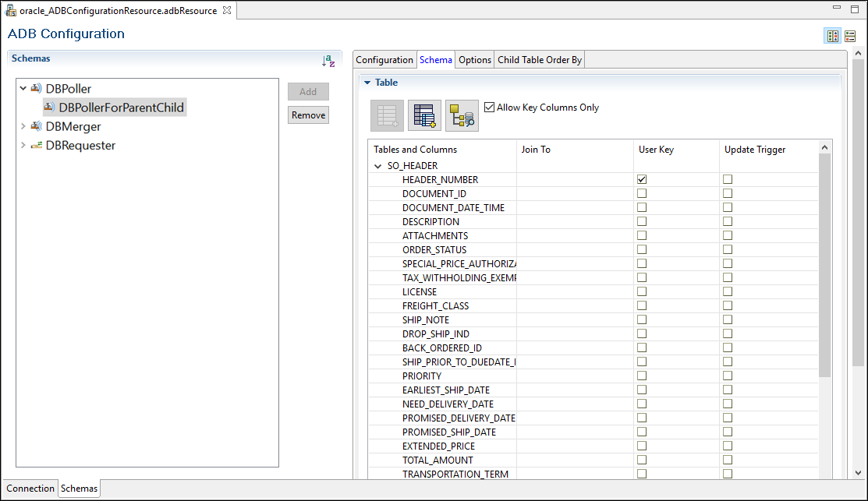
Task: Collapse the DBPoller tree node
Action: pos(23,89)
